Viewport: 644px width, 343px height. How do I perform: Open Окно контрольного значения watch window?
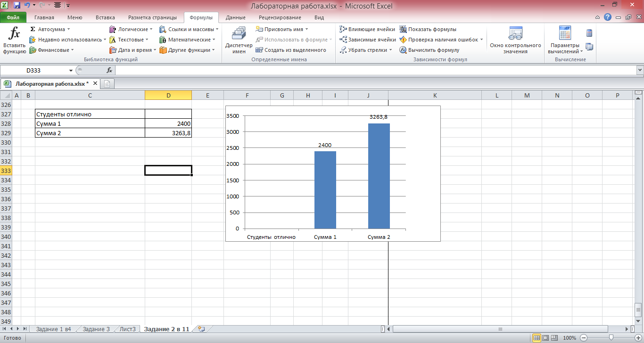(x=515, y=40)
